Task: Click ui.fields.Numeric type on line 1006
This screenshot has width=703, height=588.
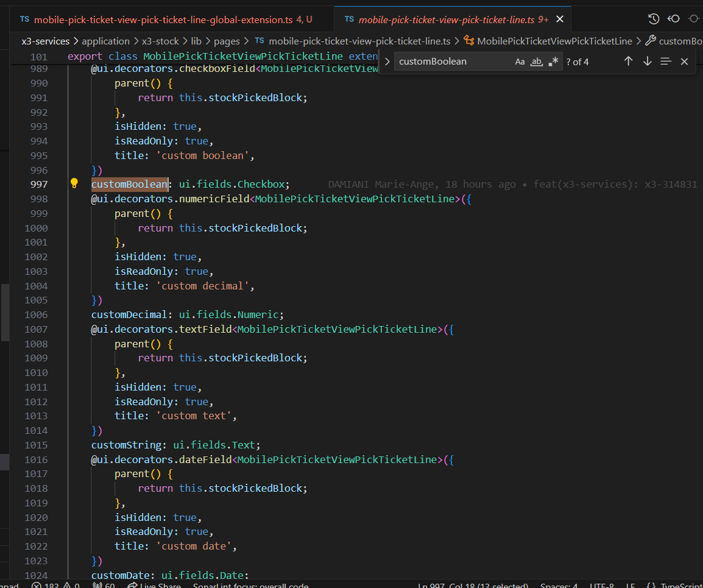Action: pos(228,315)
